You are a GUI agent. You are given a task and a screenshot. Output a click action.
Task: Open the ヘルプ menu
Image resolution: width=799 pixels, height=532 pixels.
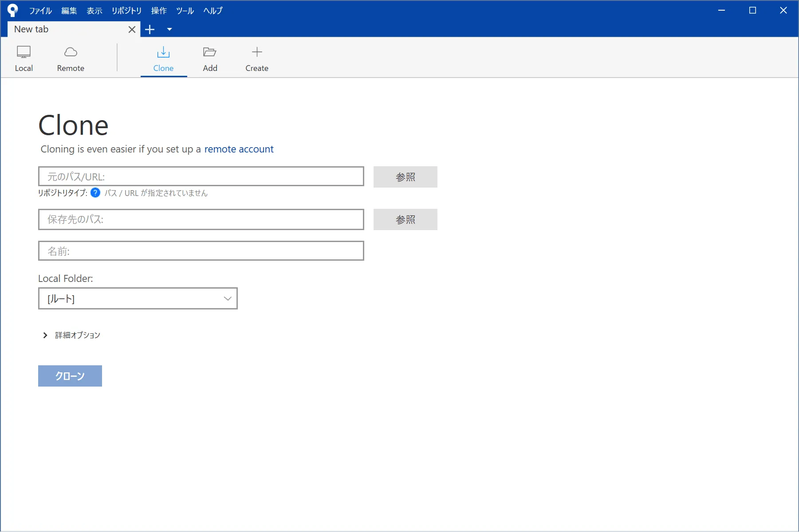[213, 11]
